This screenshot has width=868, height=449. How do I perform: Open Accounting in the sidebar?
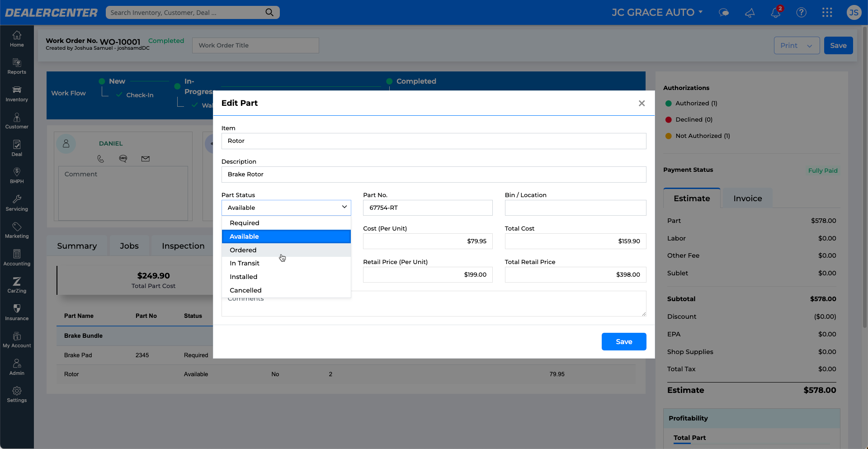(17, 258)
